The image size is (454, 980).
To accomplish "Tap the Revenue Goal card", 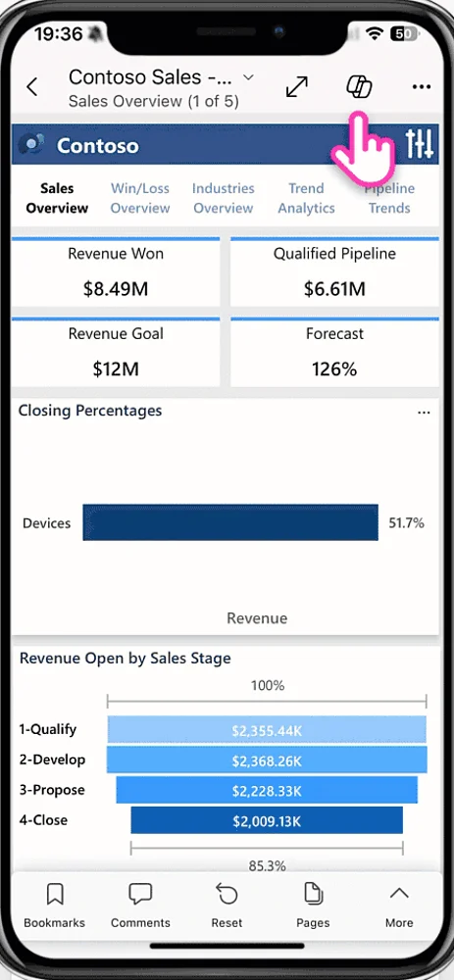I will click(x=116, y=352).
